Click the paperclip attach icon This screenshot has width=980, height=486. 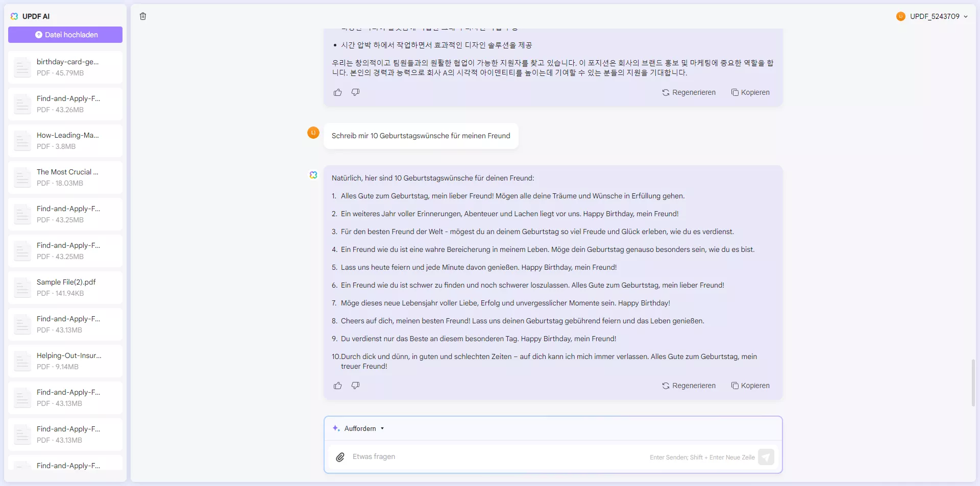pos(340,457)
